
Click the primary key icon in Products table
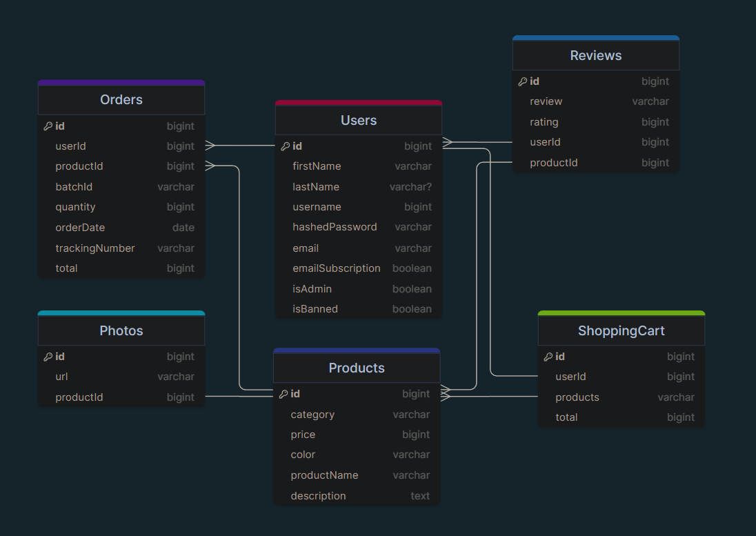(x=283, y=395)
